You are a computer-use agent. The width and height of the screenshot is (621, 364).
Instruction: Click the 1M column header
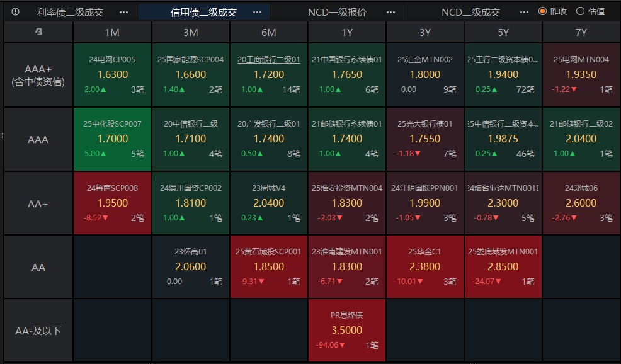click(112, 32)
